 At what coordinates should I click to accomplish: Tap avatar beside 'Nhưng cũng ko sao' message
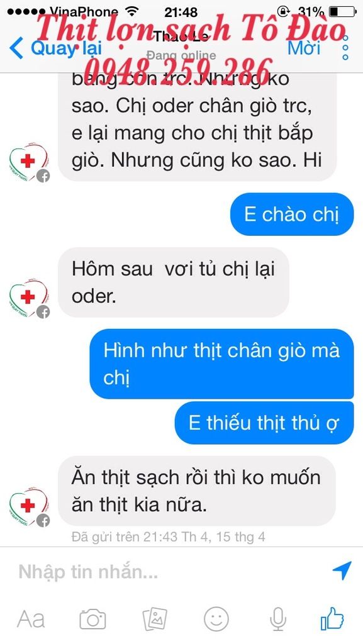coord(29,162)
